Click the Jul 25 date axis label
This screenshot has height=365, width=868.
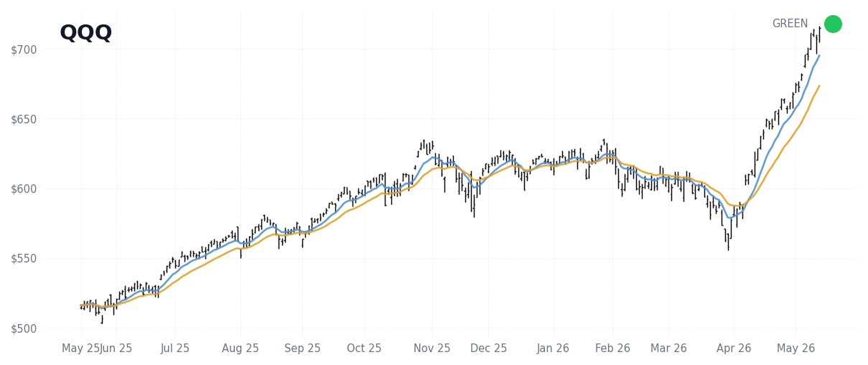[175, 349]
